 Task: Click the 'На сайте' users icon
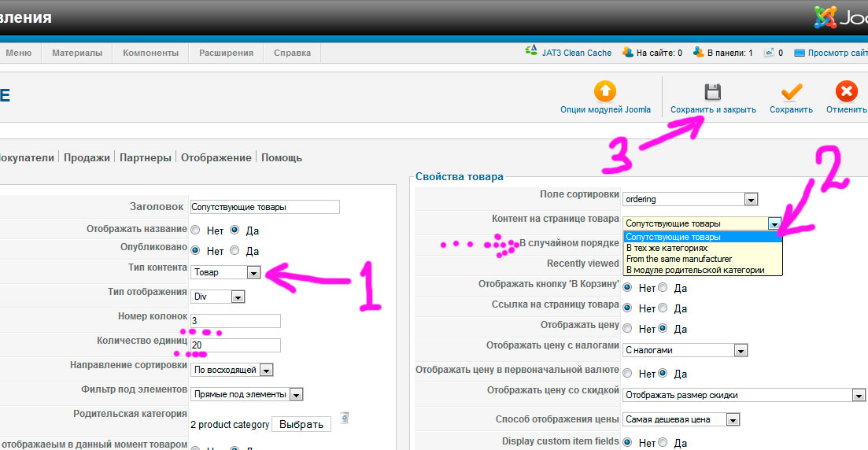(627, 52)
